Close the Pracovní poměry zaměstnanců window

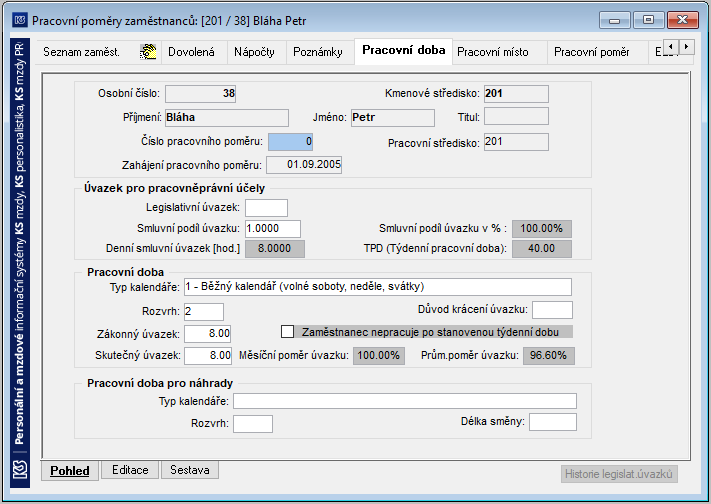coord(682,20)
